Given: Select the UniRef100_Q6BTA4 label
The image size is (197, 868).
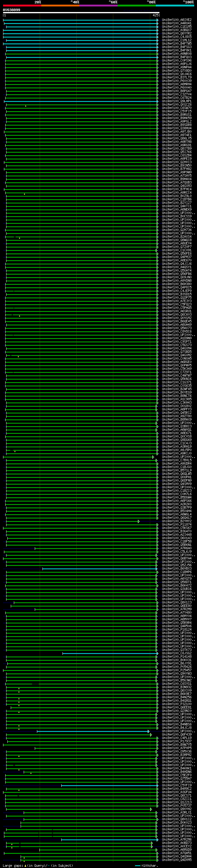Looking at the screenshot, I should 177,558.
